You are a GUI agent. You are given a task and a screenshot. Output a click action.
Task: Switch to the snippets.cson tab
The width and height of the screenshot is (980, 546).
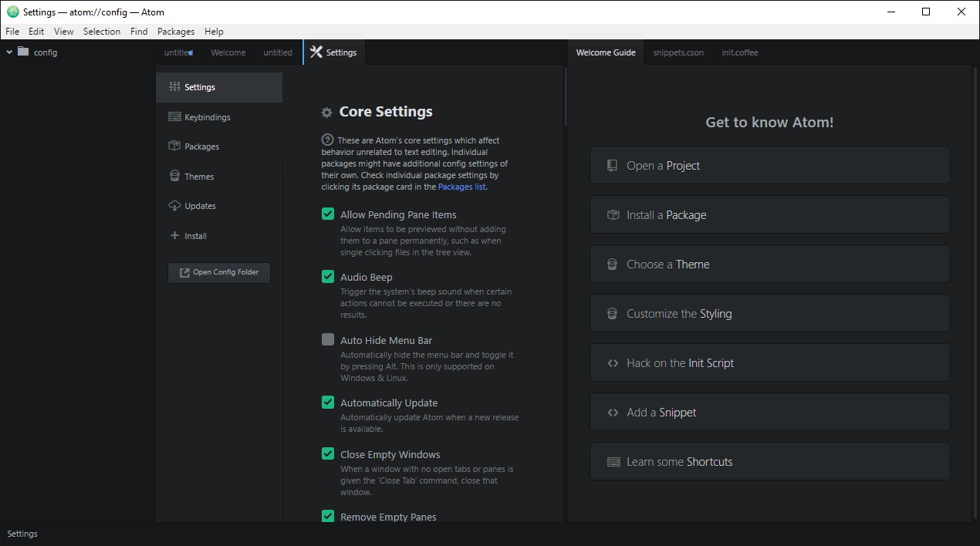678,52
